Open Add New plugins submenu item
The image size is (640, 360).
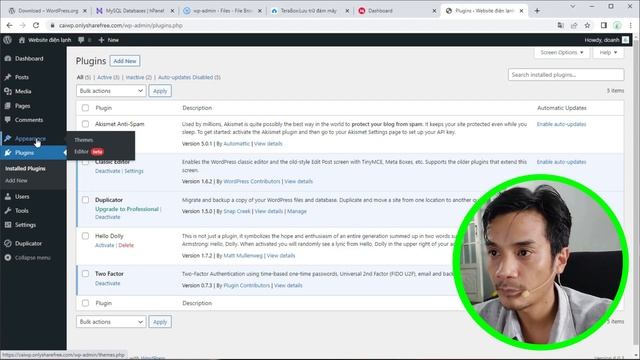tap(16, 180)
